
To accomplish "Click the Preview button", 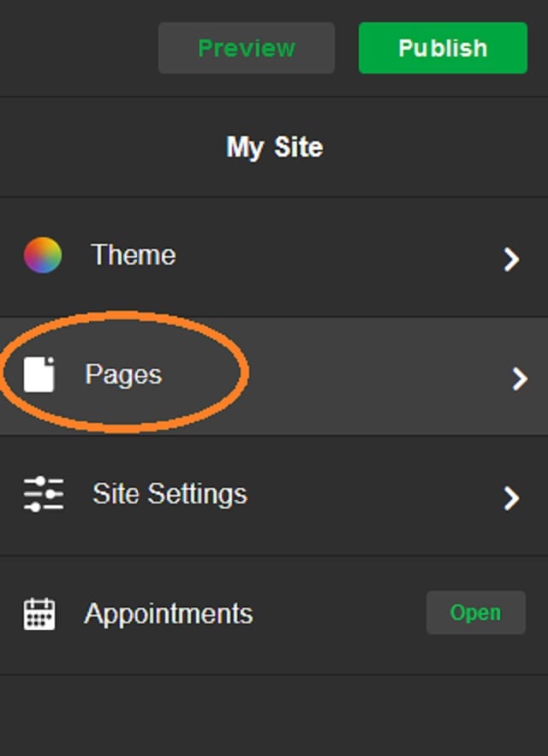I will point(247,48).
